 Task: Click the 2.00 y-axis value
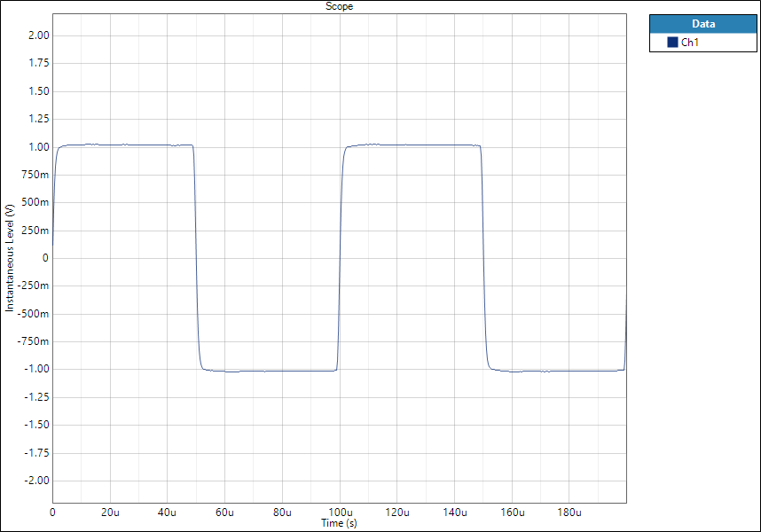click(x=39, y=35)
